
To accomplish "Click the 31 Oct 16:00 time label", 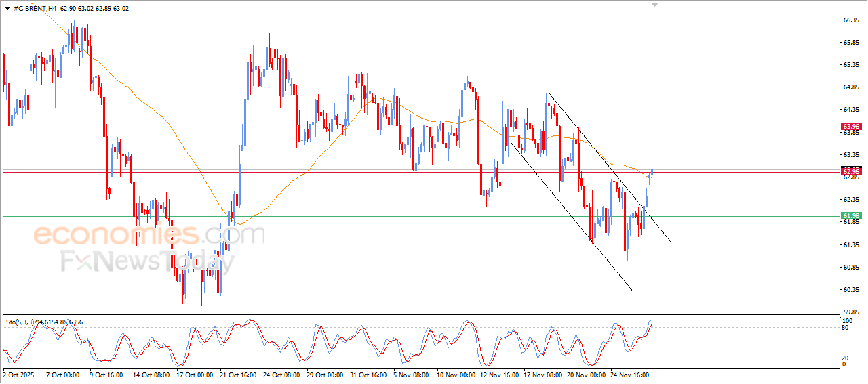I will 368,374.
